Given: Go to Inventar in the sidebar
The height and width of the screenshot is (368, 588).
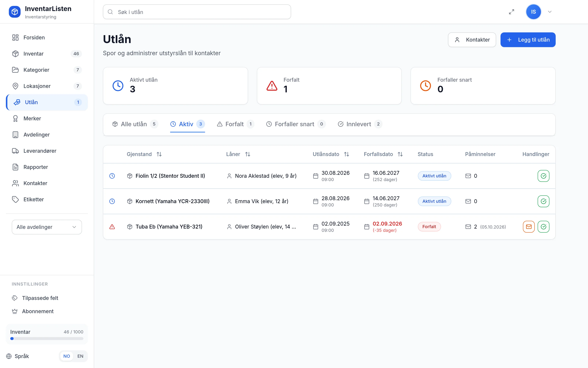Looking at the screenshot, I should click(x=47, y=54).
